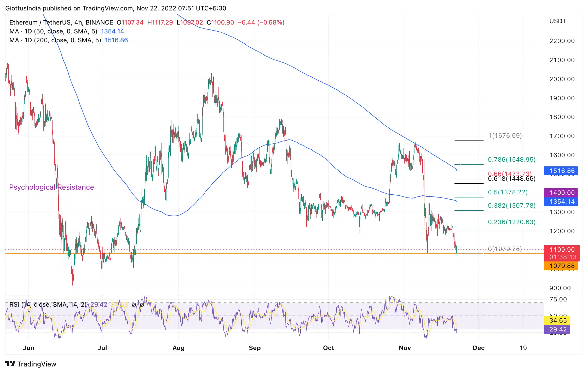
Task: Click the TradingView logo at bottom left
Action: pyautogui.click(x=31, y=364)
